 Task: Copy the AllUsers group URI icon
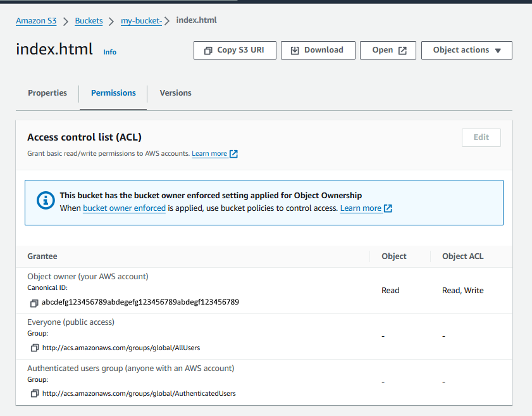tap(34, 348)
